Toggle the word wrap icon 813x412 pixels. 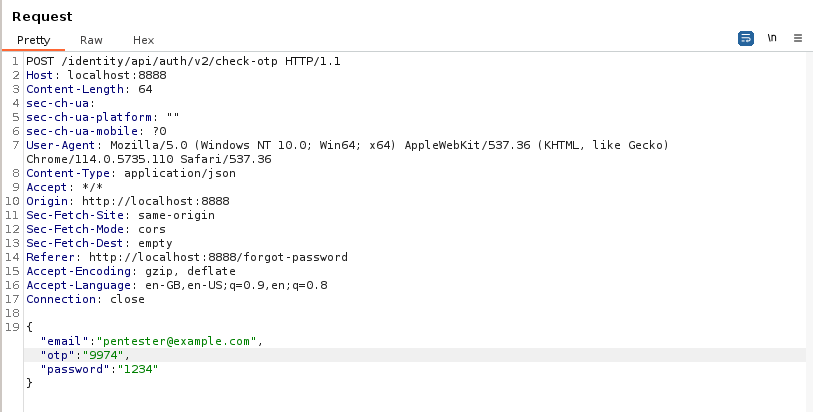pos(746,38)
